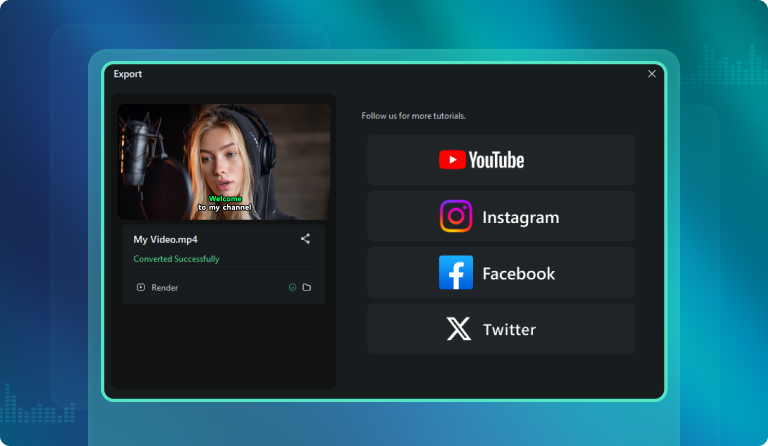Click the share icon beside My Video.mp4
Screen dimensions: 768x446
(305, 238)
